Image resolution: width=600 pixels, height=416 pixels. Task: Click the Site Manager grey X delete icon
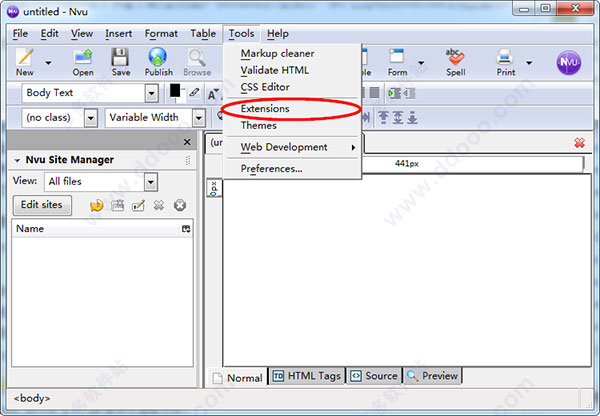coord(158,206)
